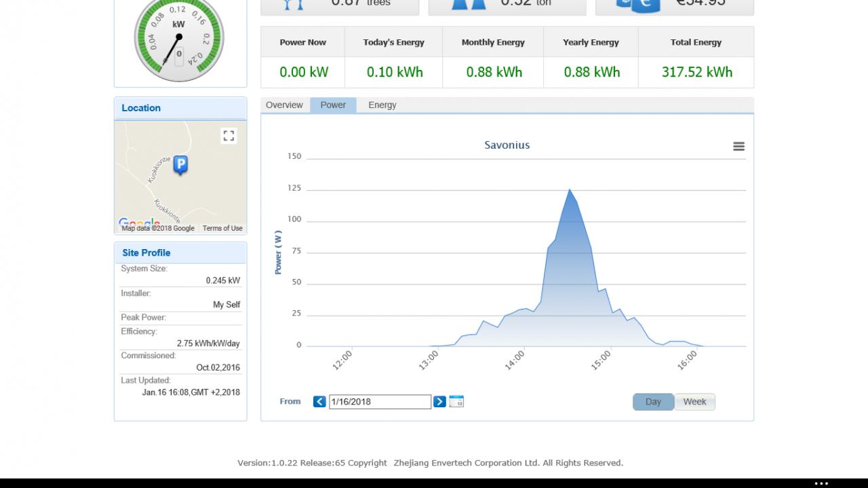The width and height of the screenshot is (868, 488).
Task: Open the three-dot menu in bottom bar
Action: (x=821, y=483)
